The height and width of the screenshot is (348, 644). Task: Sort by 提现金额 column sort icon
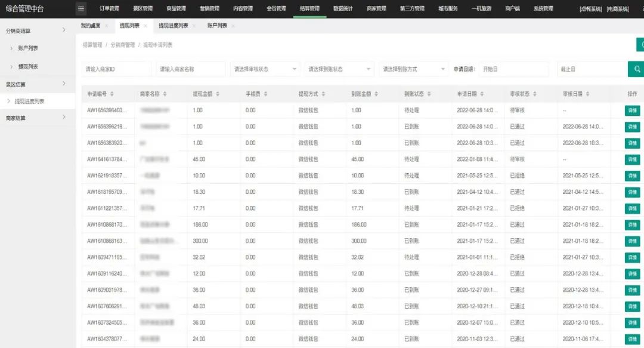[218, 94]
